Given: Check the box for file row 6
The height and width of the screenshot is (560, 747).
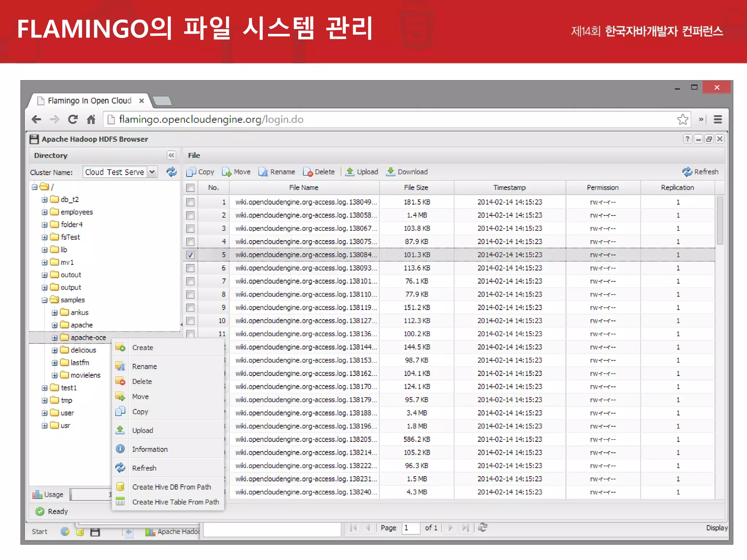Looking at the screenshot, I should coord(190,268).
